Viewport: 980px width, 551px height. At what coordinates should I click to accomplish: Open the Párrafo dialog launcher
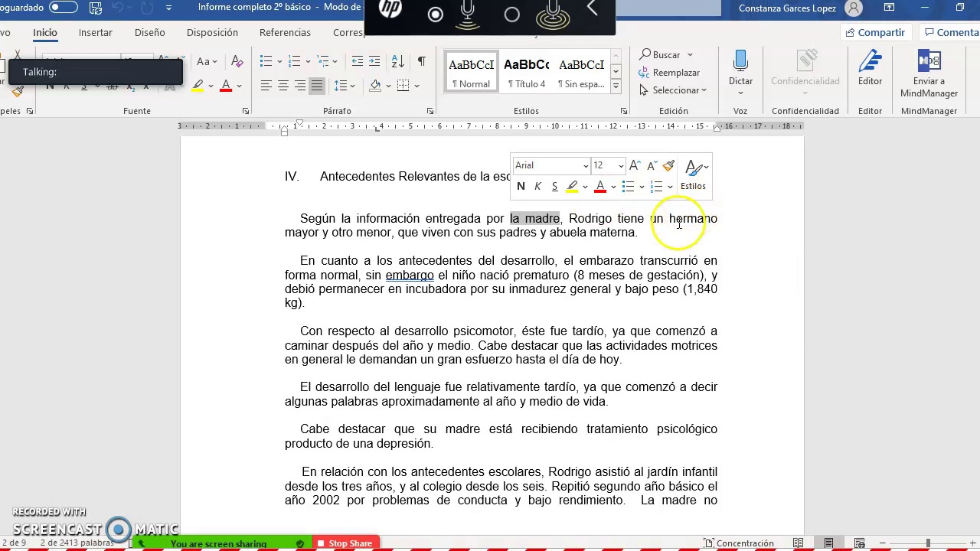point(430,111)
